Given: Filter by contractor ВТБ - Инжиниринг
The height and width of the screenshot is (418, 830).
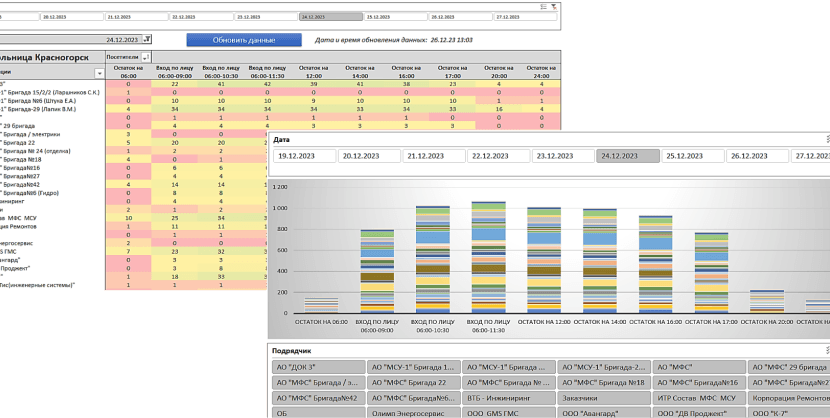Looking at the screenshot, I should point(506,397).
